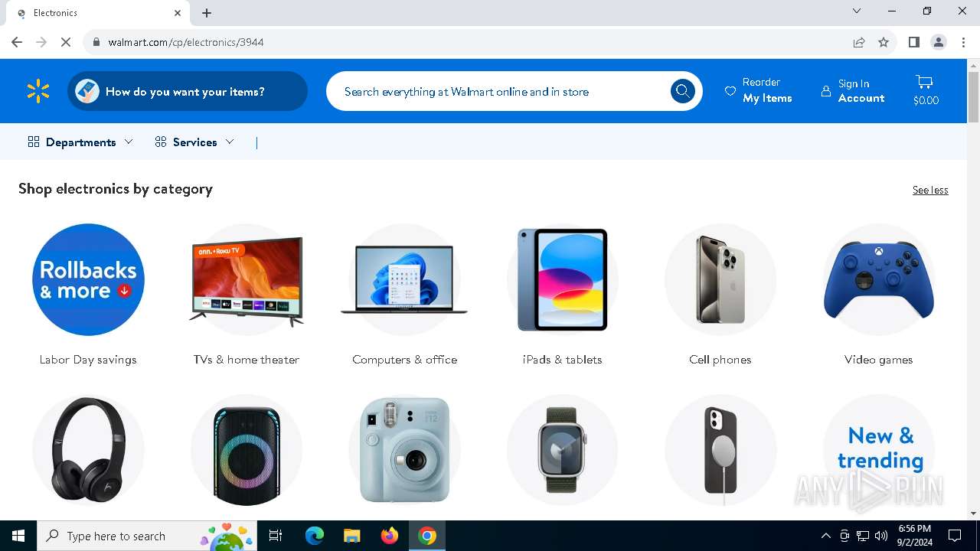Open Computers & office category
The width and height of the screenshot is (980, 551).
(404, 295)
